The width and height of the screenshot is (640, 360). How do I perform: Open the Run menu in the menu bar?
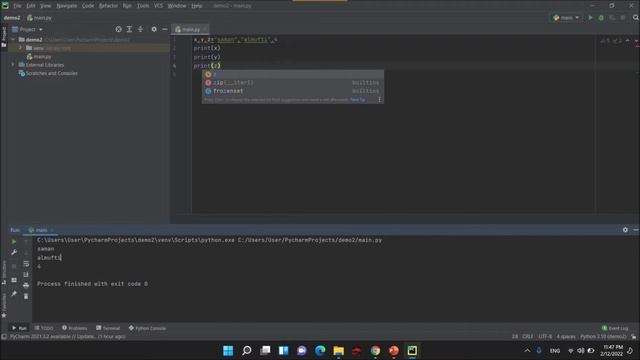coord(127,6)
